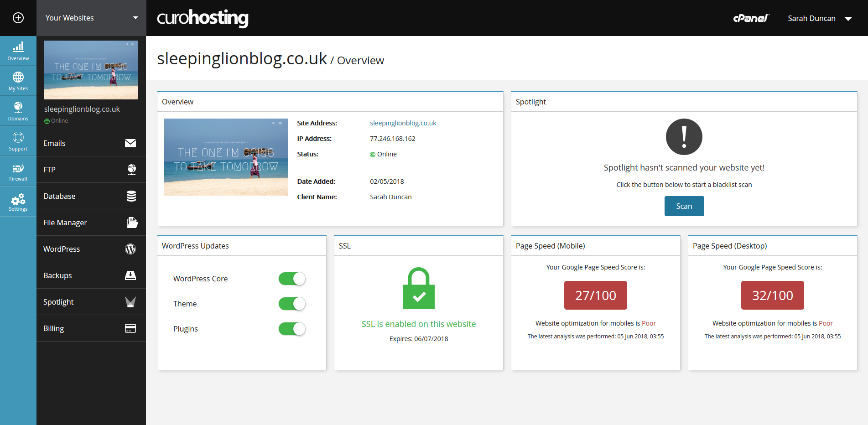Expand the Your Websites dropdown
Screen dimensions: 868x425
[x=91, y=18]
